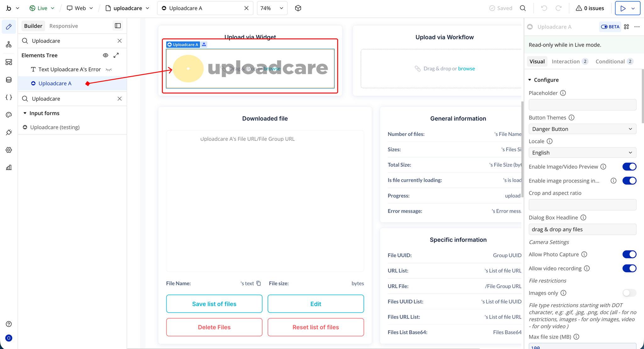Click the Dialog Box Headline info icon

(583, 218)
